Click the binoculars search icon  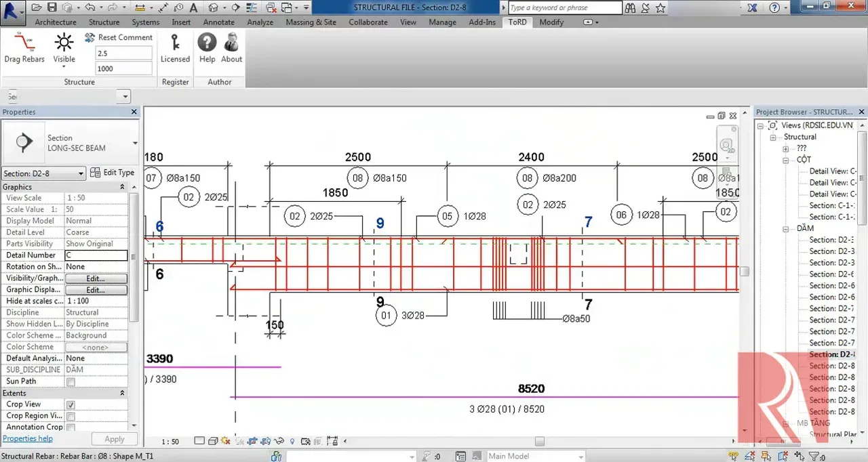[631, 8]
